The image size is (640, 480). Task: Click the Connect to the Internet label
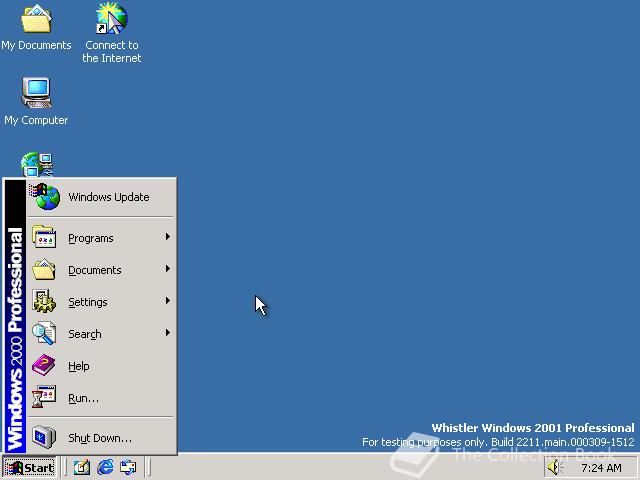click(111, 51)
